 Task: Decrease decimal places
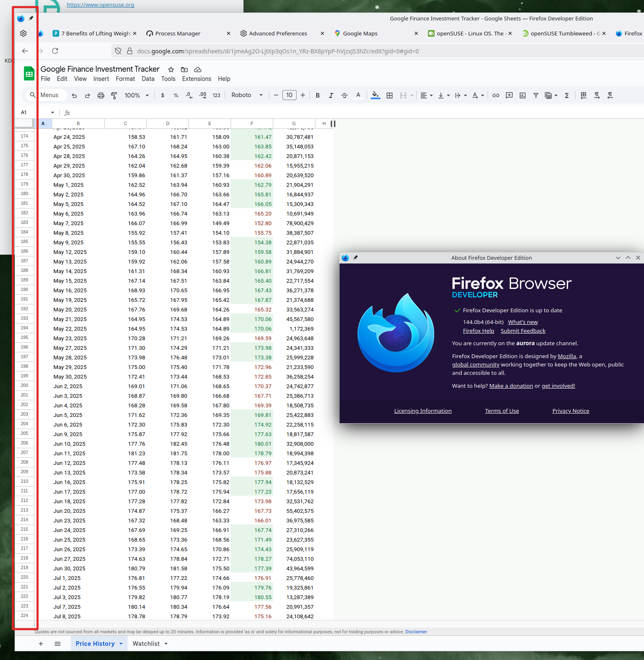coord(189,95)
